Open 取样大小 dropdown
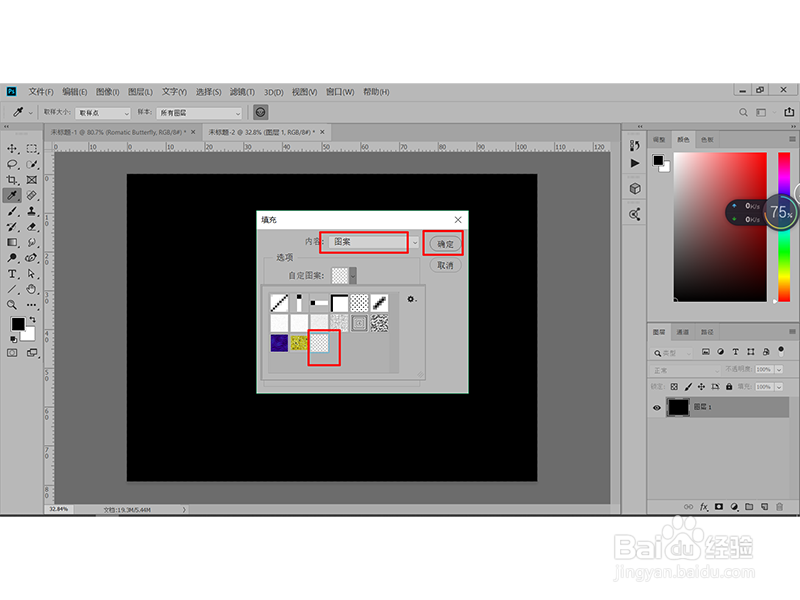800x600 pixels. (x=103, y=113)
